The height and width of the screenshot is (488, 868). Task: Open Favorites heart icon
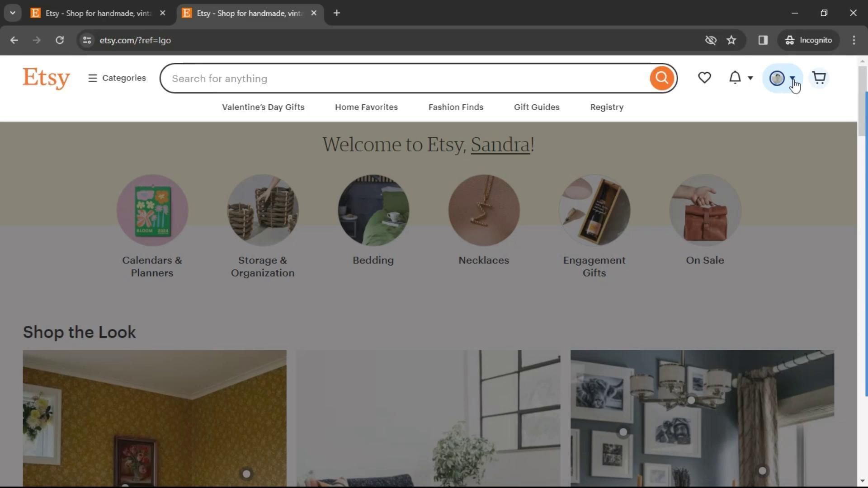(x=704, y=78)
